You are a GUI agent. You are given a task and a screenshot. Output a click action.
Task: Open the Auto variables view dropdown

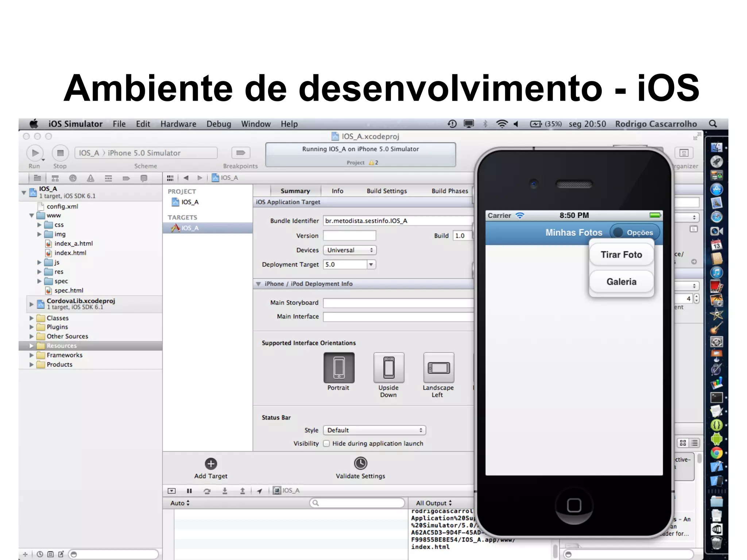(180, 503)
